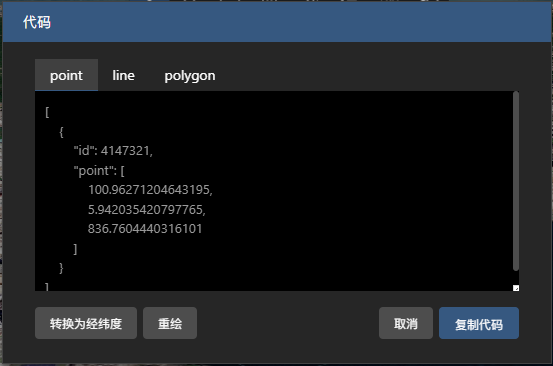Click the textarea resize handle corner
The width and height of the screenshot is (553, 366).
[x=516, y=288]
